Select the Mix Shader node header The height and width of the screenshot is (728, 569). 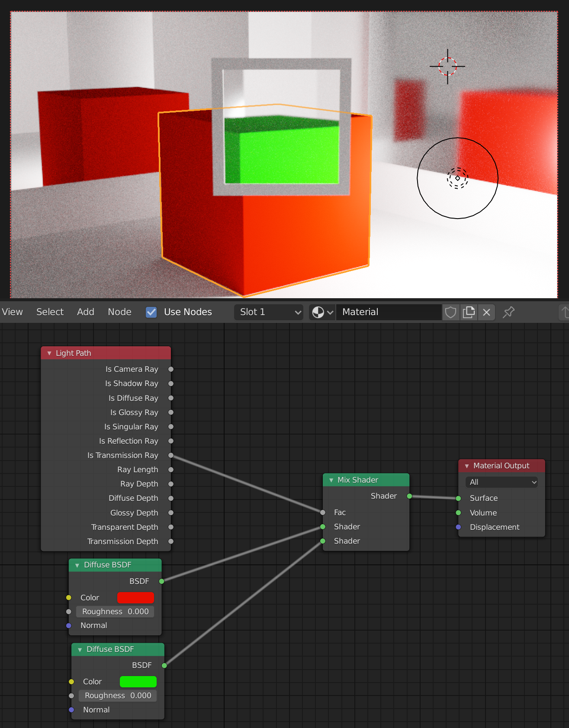(x=366, y=480)
